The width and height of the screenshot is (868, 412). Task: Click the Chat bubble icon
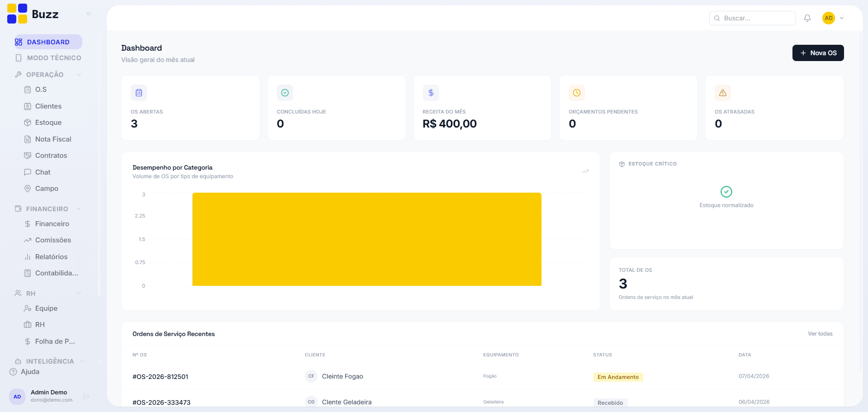[x=28, y=172]
